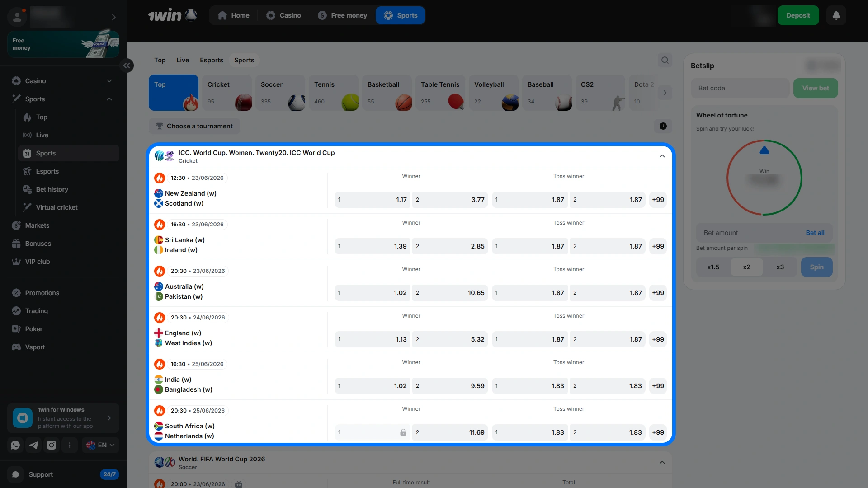Select Tennis sport category
This screenshot has width=868, height=488.
click(x=334, y=93)
